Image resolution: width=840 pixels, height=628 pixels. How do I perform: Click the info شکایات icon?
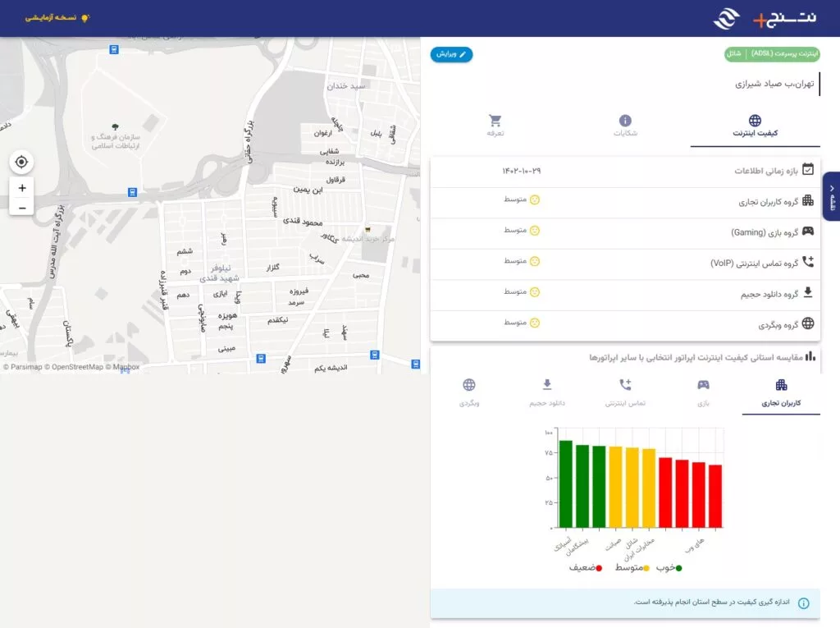625,121
